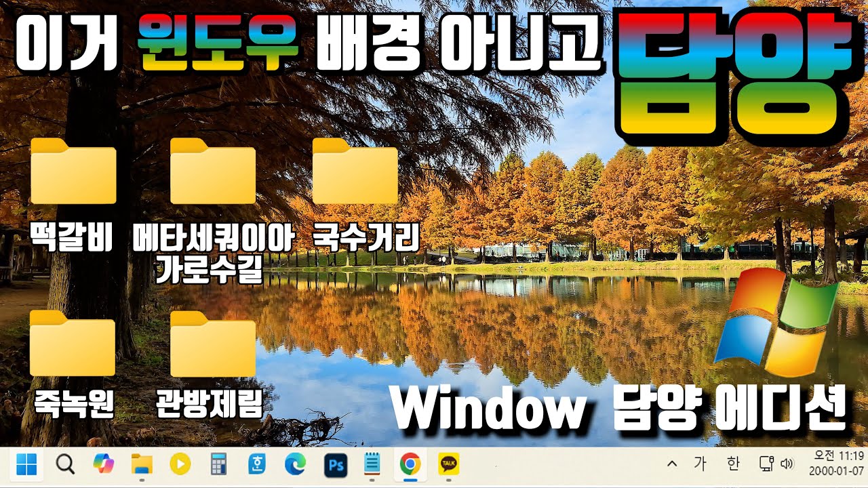Viewport: 868px width, 488px height.
Task: Expand the hidden tray icons chevron
Action: click(672, 464)
